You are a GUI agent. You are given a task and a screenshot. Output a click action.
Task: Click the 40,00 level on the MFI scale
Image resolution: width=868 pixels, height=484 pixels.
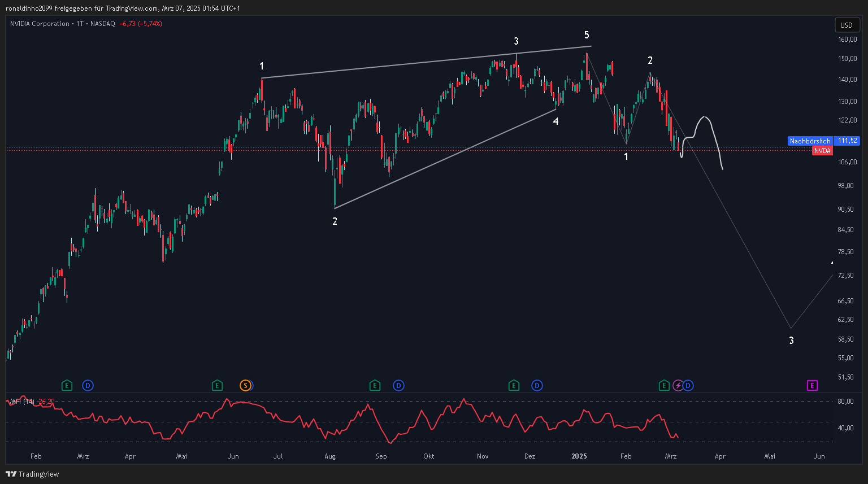845,428
